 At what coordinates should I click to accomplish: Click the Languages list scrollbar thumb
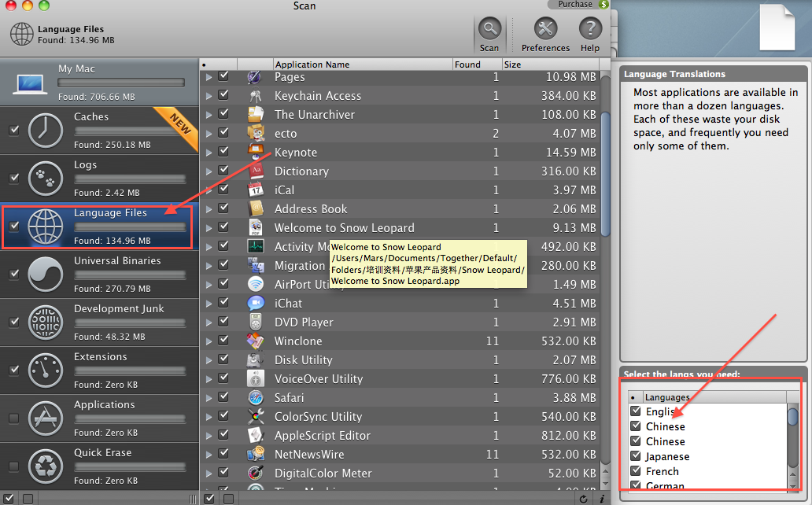(x=793, y=416)
